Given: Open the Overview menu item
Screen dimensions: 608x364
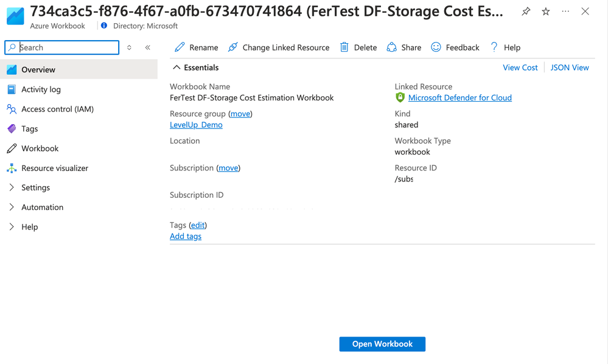Looking at the screenshot, I should 79,69.
